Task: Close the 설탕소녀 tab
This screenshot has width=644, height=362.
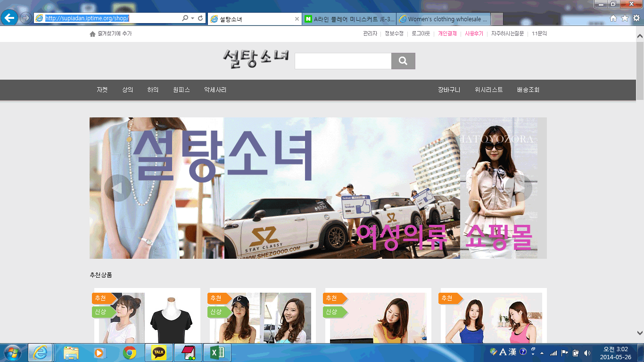Action: [x=297, y=19]
